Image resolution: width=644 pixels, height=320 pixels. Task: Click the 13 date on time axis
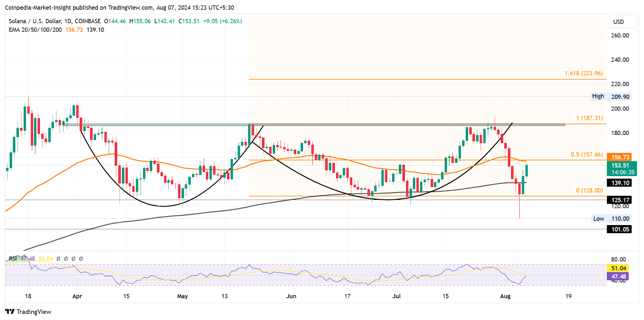[225, 296]
